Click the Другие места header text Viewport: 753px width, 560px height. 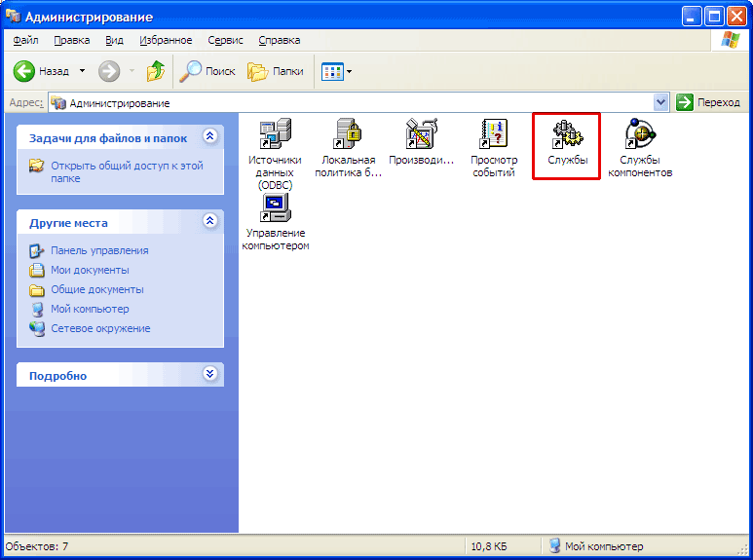pyautogui.click(x=68, y=223)
